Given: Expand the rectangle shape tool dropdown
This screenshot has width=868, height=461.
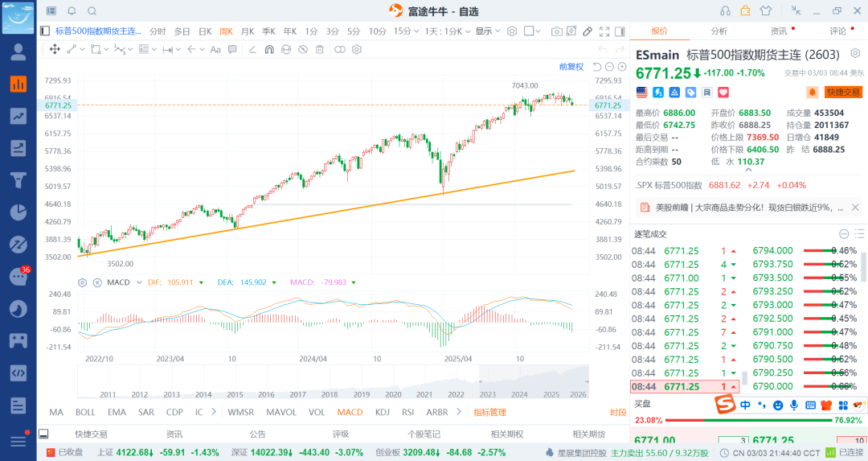Looking at the screenshot, I should point(104,49).
